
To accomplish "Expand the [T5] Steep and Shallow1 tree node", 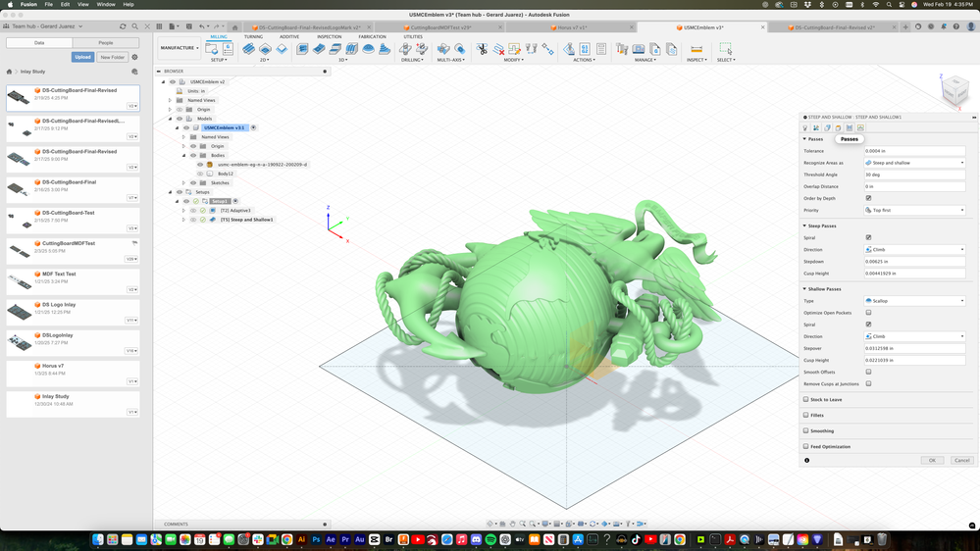I will 183,220.
